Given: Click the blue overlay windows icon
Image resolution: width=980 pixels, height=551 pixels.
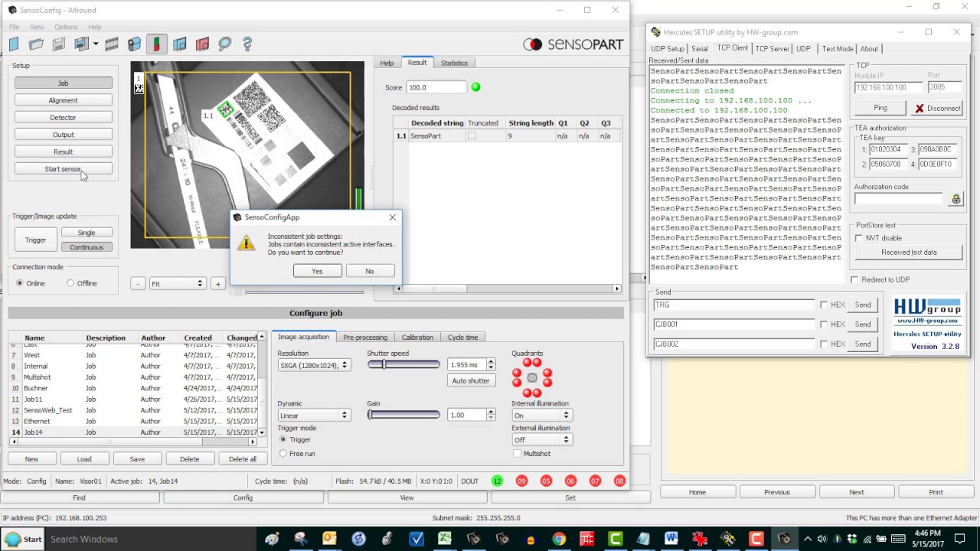Looking at the screenshot, I should (179, 44).
